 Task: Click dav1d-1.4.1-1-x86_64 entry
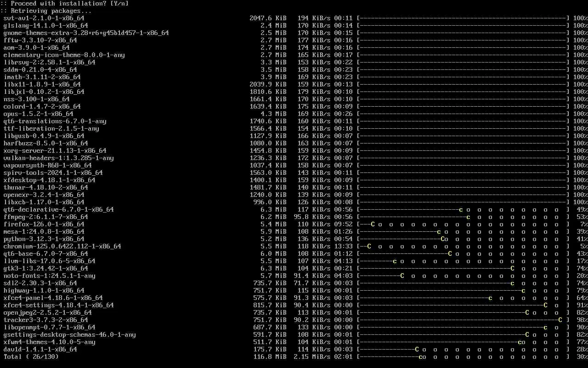point(40,350)
